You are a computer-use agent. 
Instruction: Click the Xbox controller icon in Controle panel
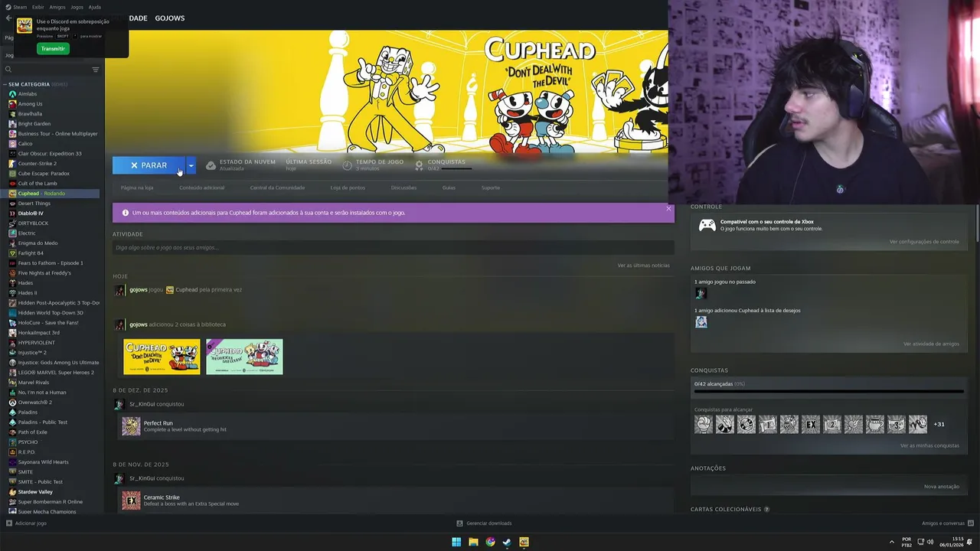(707, 225)
